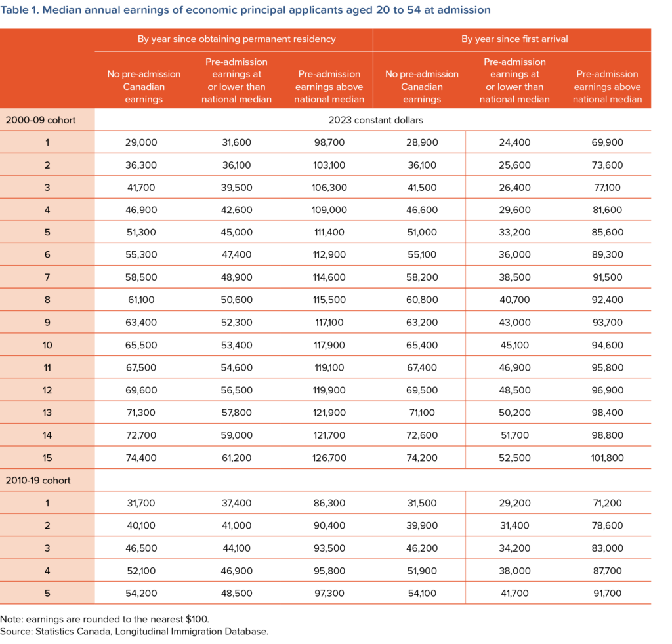Click the year 7 row label

coord(47,277)
